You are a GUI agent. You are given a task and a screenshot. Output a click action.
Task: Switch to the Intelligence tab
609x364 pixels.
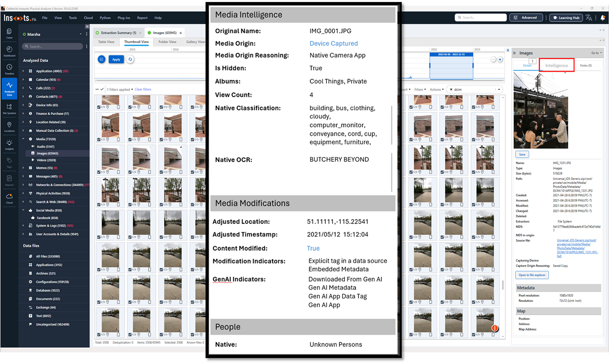(556, 65)
